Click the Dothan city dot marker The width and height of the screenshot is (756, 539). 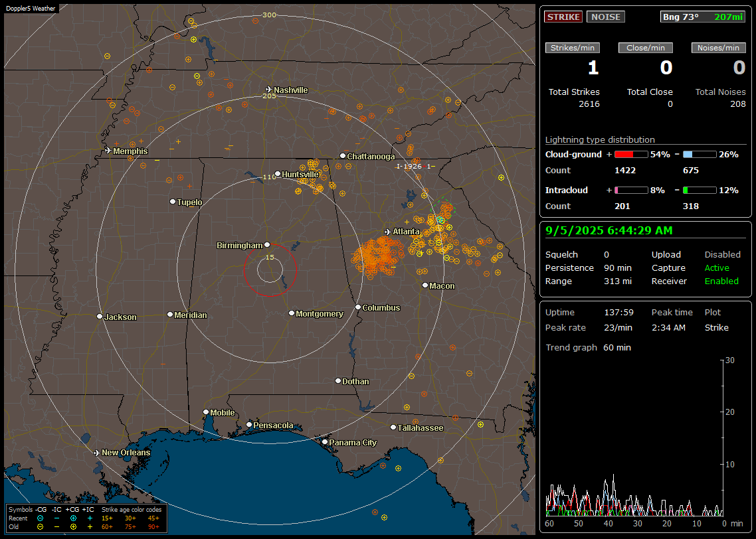click(338, 380)
